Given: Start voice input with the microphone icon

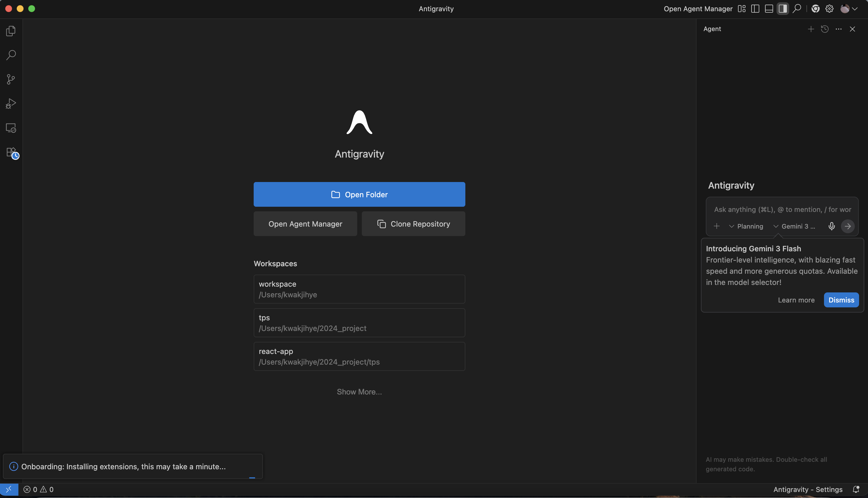Looking at the screenshot, I should pos(832,226).
